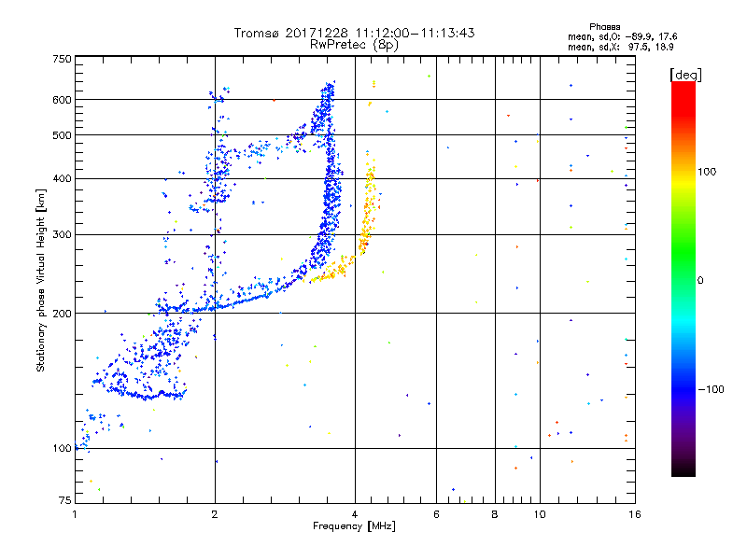Click the x-axis tick label '6'
The width and height of the screenshot is (747, 560).
click(x=436, y=514)
